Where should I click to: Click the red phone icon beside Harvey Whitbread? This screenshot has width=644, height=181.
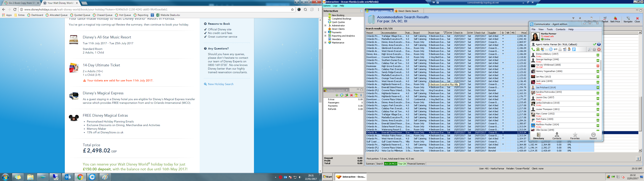598,66
